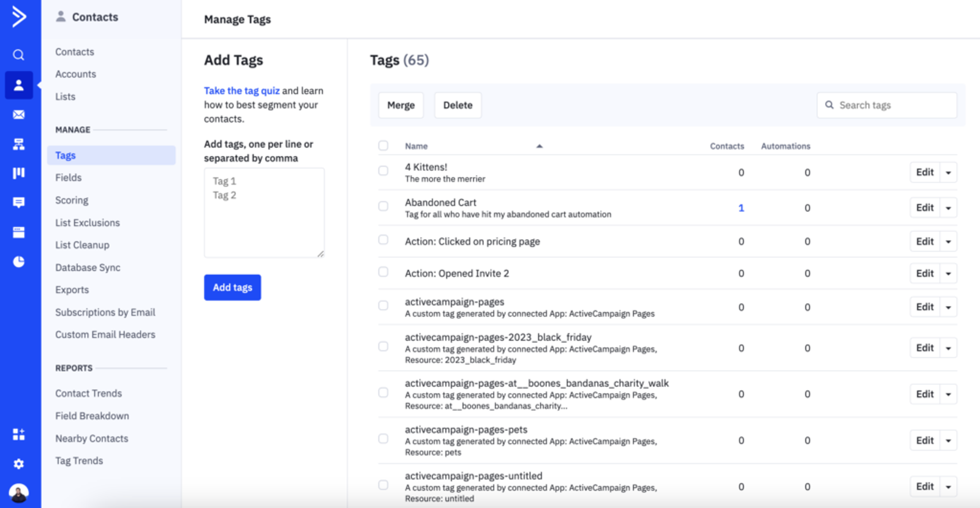
Task: Check the select-all checkbox in table header
Action: (383, 146)
